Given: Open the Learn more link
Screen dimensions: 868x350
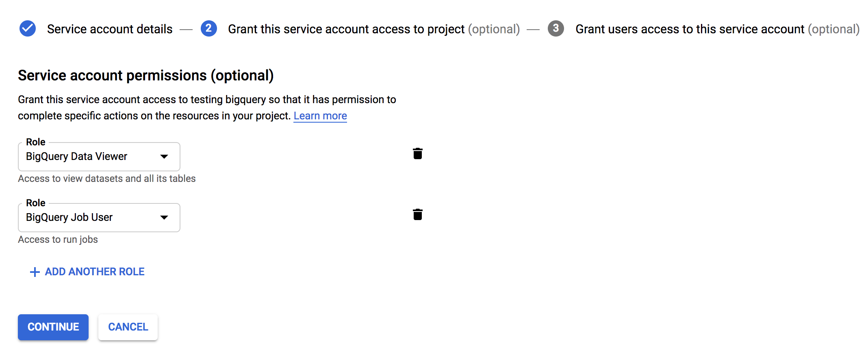Looking at the screenshot, I should pyautogui.click(x=320, y=116).
